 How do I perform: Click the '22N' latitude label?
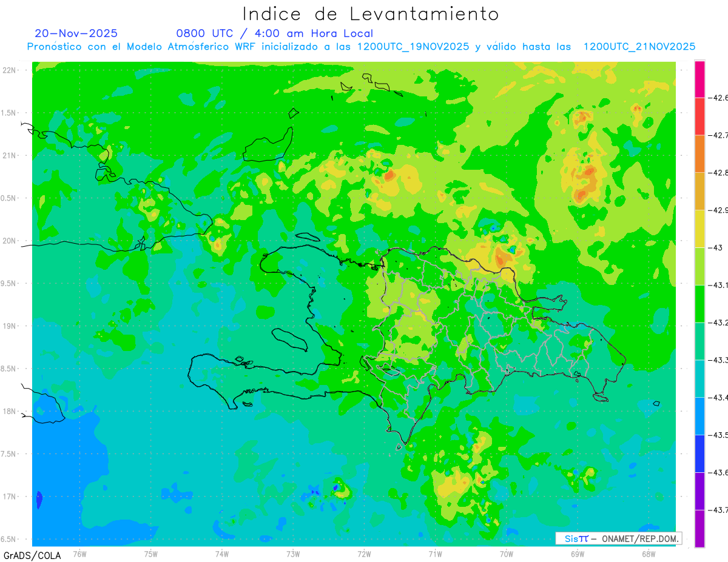tap(9, 70)
